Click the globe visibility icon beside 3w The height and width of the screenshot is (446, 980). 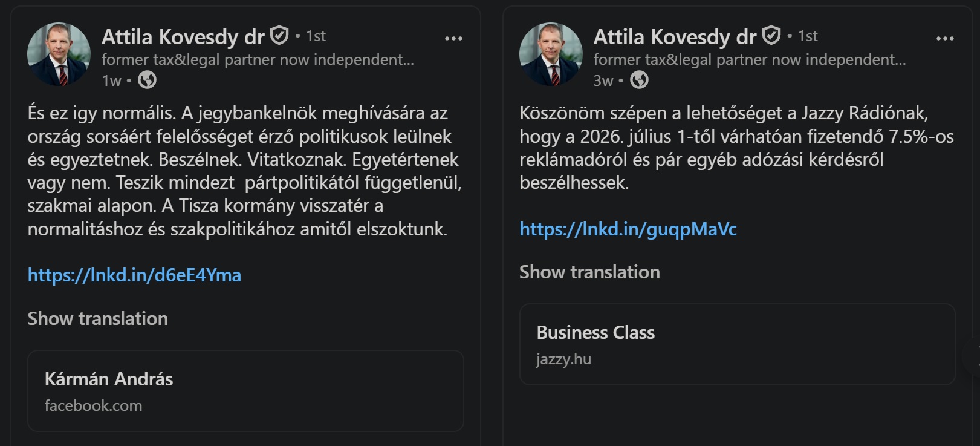tap(639, 80)
